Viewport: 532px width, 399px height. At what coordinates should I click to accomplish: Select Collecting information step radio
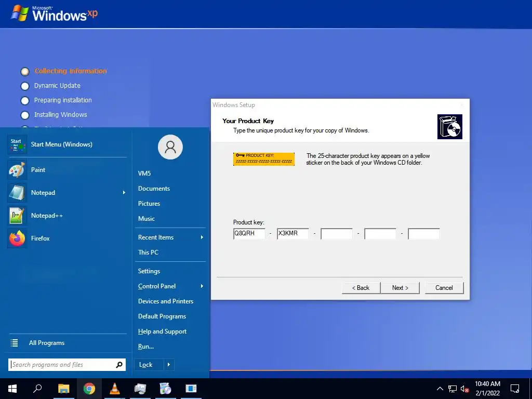[25, 72]
